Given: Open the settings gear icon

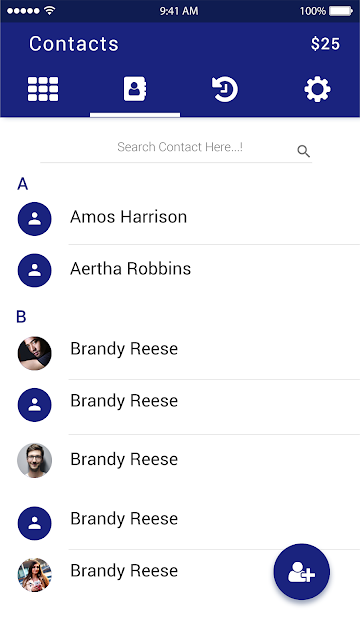Looking at the screenshot, I should coord(318,89).
